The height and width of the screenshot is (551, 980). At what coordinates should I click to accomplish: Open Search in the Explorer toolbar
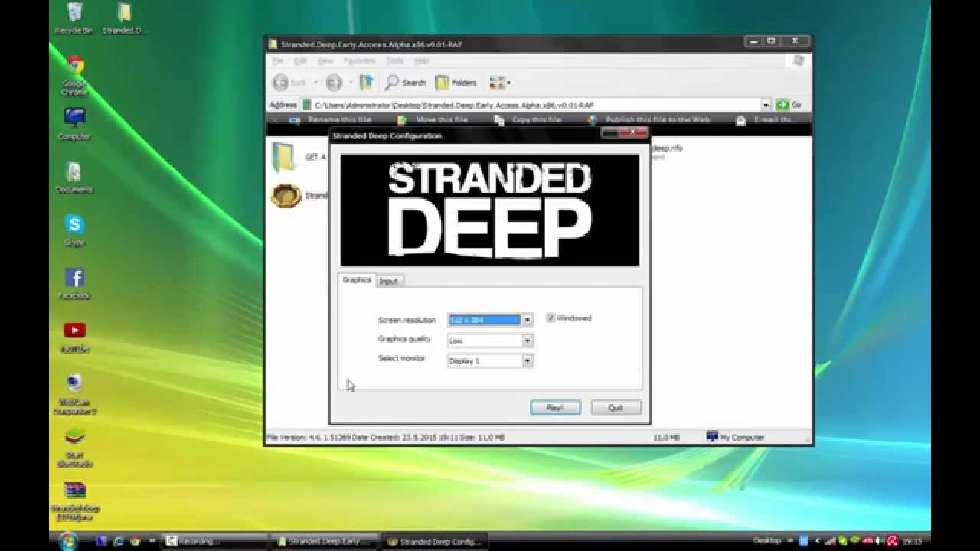[405, 82]
